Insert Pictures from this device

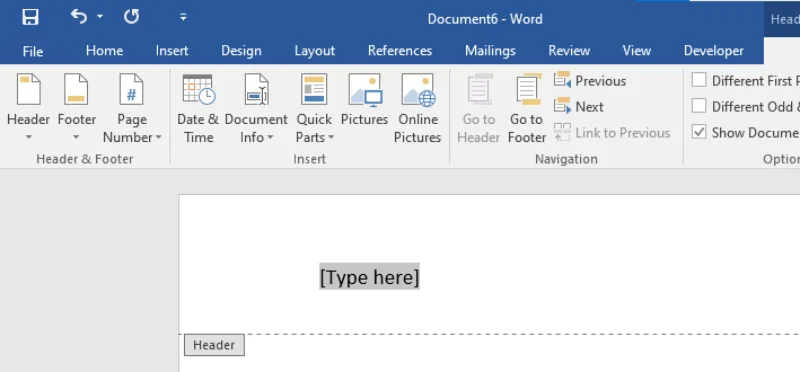365,101
